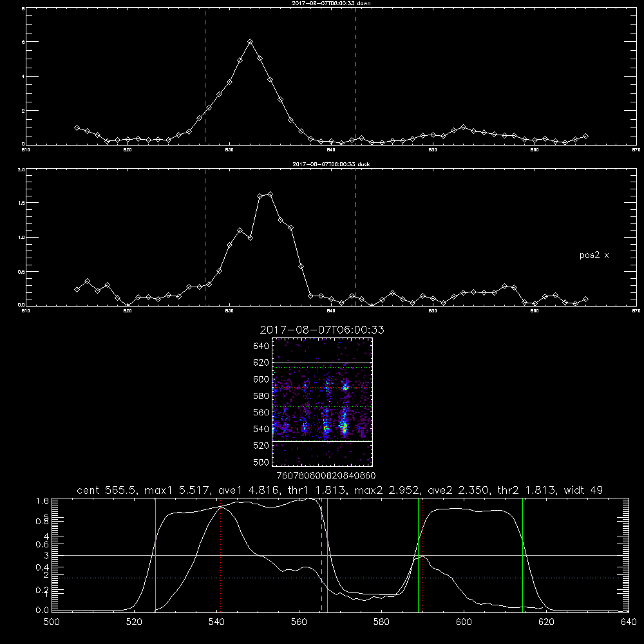
Task: Click the bottom plot x-axis label '580'
Action: click(x=381, y=622)
